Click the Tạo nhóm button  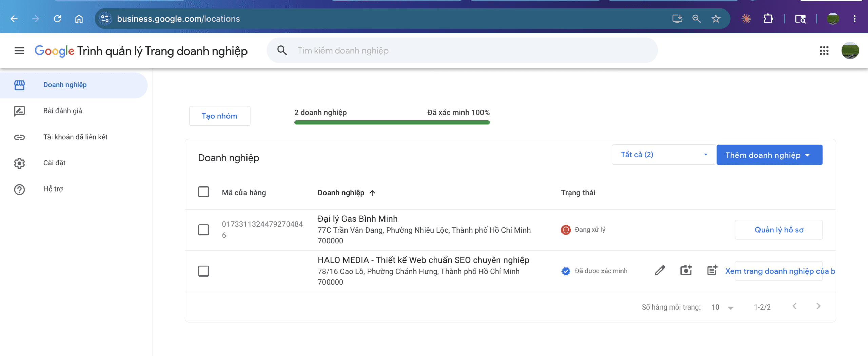(220, 116)
